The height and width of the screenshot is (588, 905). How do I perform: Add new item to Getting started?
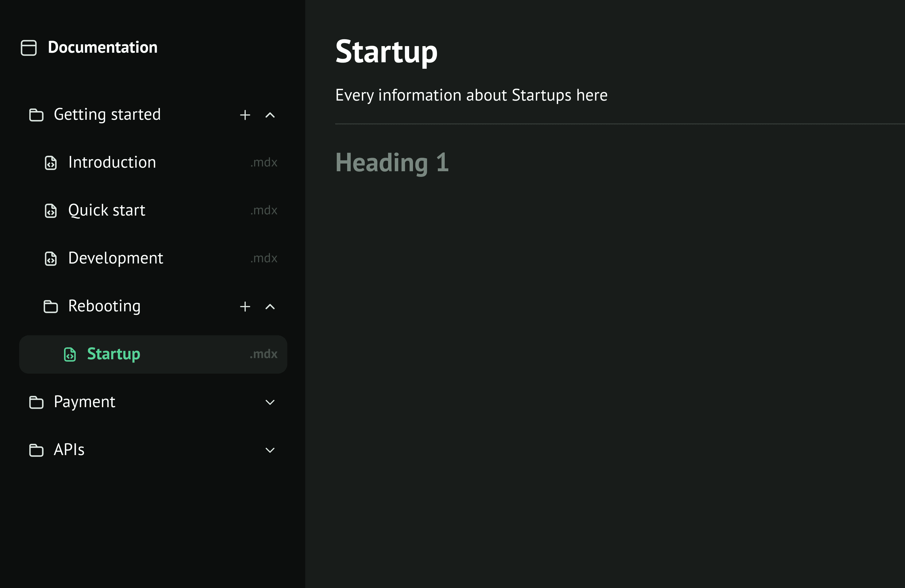245,115
